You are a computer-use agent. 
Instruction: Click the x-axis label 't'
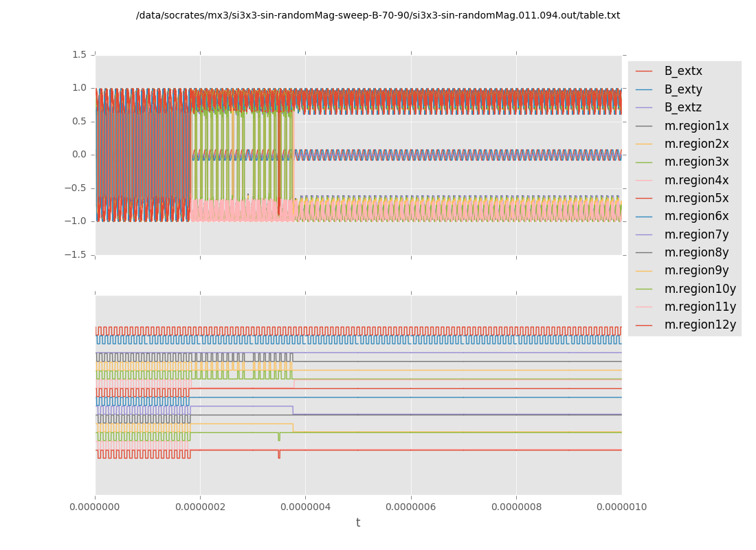point(358,523)
